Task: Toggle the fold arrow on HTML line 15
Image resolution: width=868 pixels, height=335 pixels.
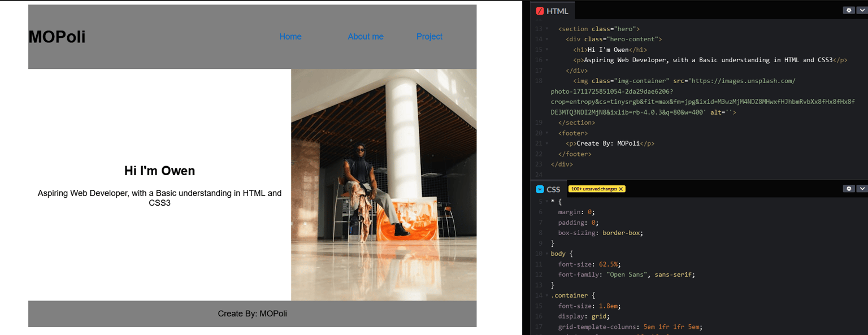Action: [x=547, y=50]
